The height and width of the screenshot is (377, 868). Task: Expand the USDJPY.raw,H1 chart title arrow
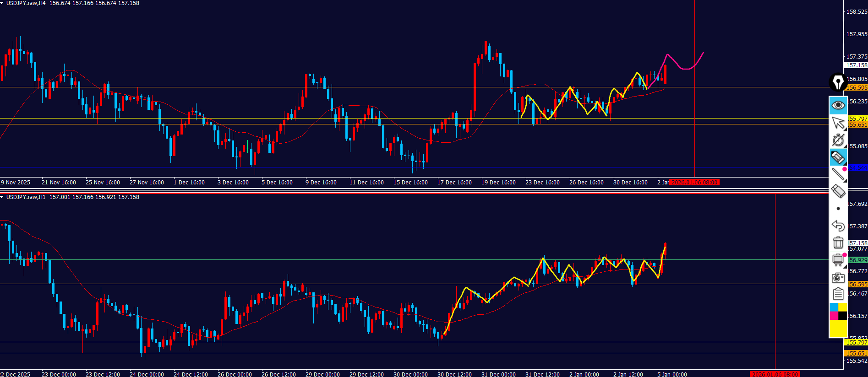click(2, 197)
